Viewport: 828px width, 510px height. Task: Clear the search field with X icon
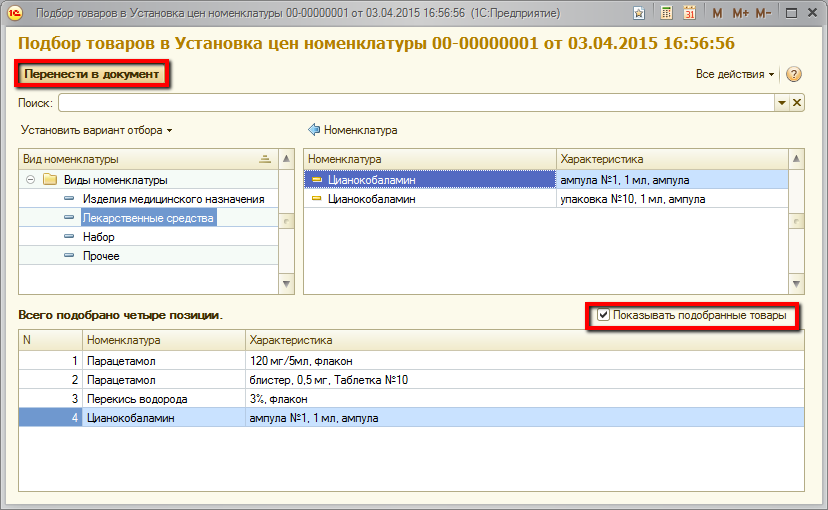797,103
